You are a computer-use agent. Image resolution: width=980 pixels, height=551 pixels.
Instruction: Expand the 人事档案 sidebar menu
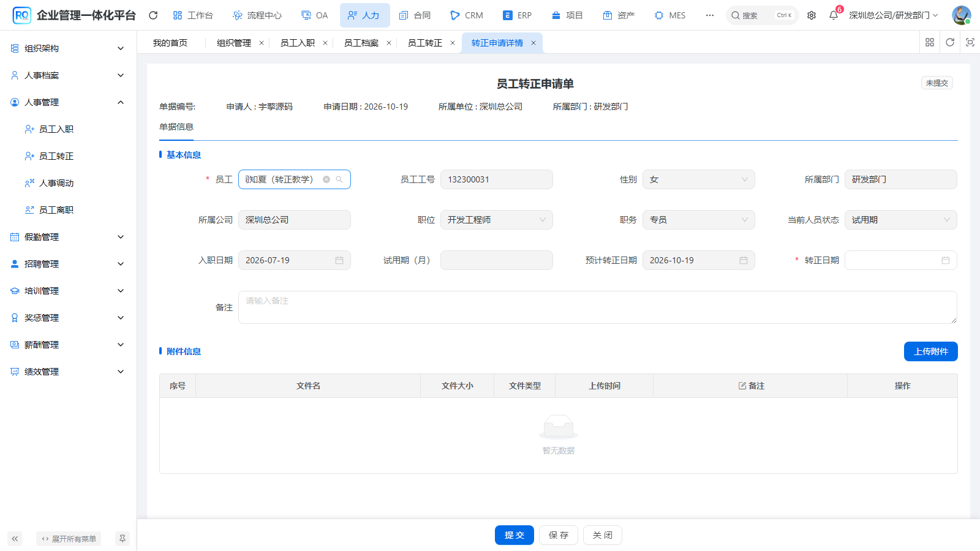68,75
